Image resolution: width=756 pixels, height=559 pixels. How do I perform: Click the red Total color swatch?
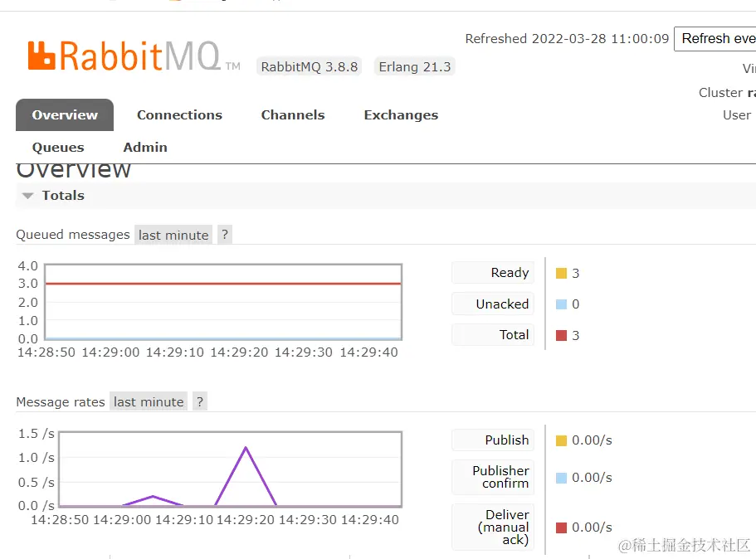561,335
